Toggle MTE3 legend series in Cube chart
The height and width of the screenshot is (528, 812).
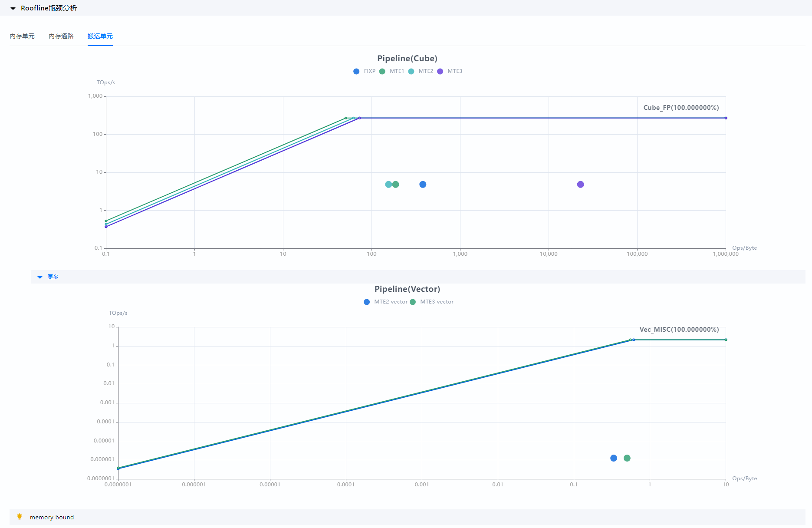450,71
